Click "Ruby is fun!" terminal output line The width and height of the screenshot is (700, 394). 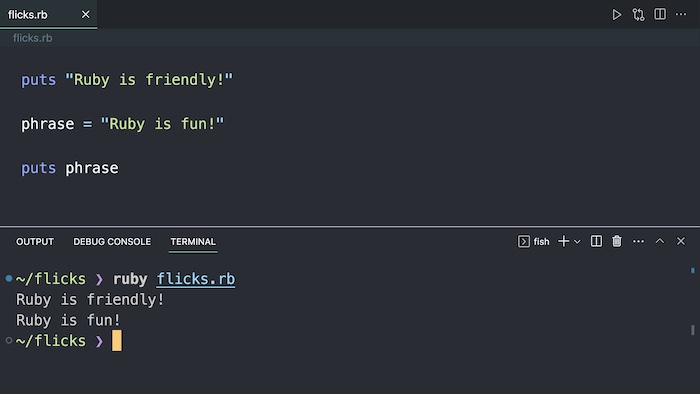coord(68,320)
